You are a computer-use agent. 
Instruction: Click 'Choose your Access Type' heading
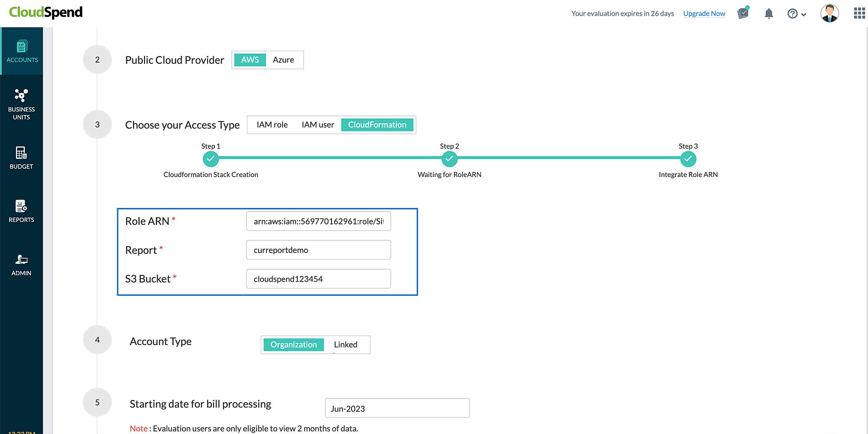182,125
